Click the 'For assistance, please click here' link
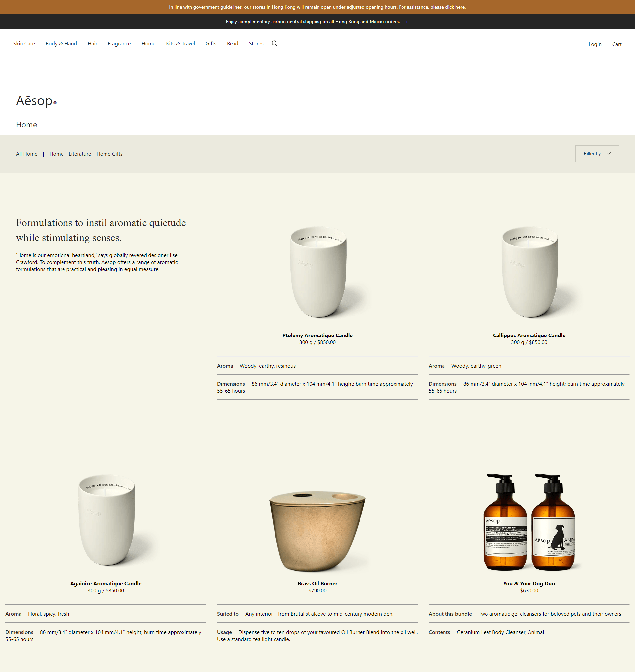 pos(432,7)
